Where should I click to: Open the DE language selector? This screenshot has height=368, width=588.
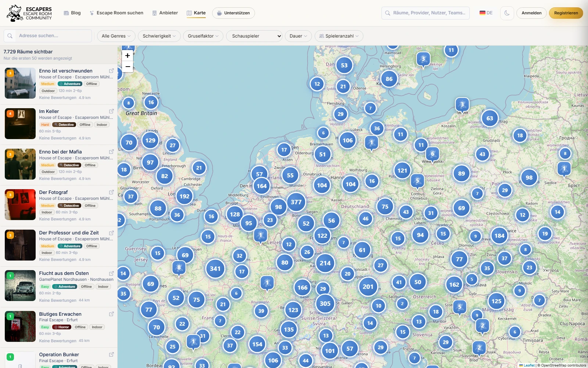pos(486,13)
